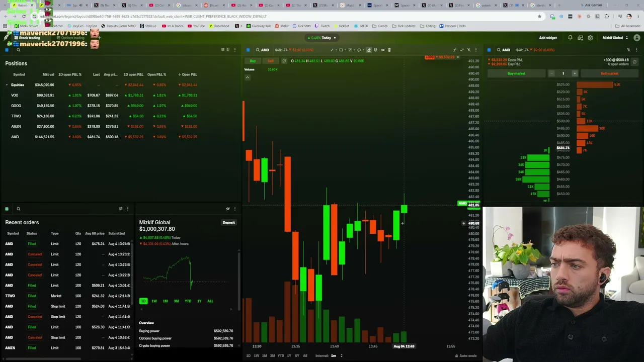Viewport: 644px width, 362px height.
Task: Open the chart Interval 1m dropdown
Action: (336, 355)
